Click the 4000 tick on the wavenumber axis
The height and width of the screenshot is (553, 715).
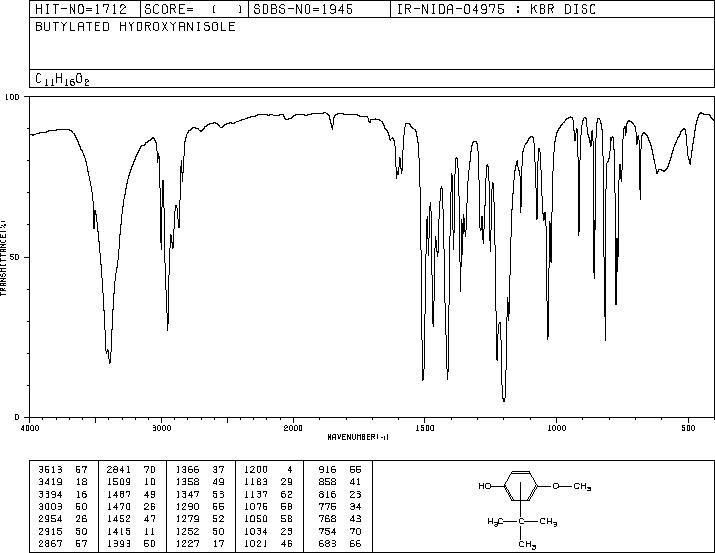[30, 427]
